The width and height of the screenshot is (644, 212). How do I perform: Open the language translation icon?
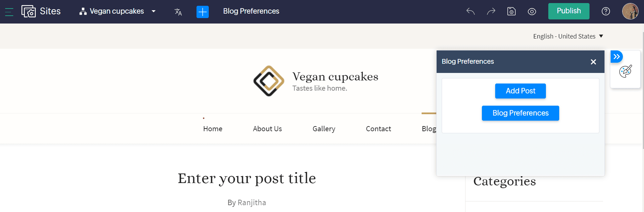click(178, 12)
